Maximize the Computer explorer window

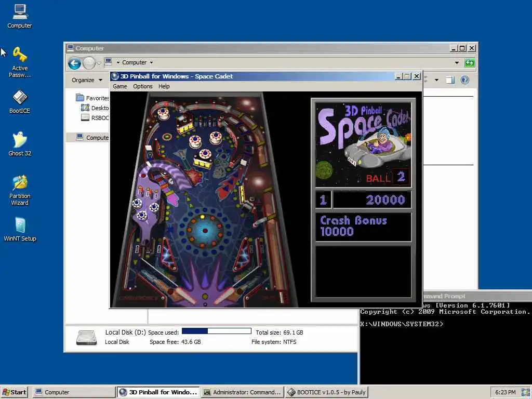[462, 48]
